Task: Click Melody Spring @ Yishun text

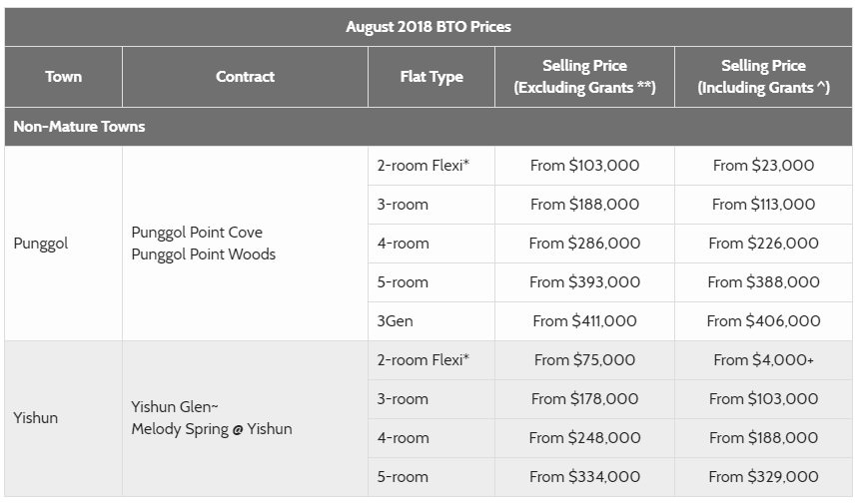Action: [x=212, y=429]
